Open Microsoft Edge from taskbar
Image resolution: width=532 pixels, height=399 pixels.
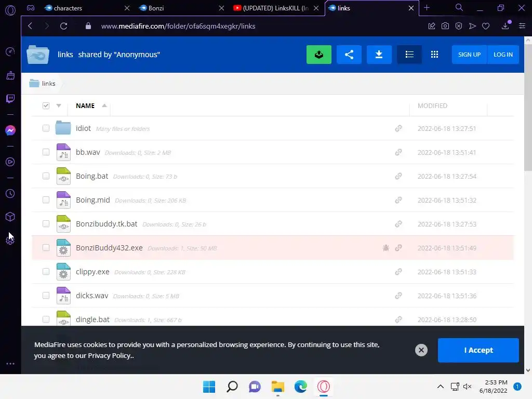[x=301, y=387]
